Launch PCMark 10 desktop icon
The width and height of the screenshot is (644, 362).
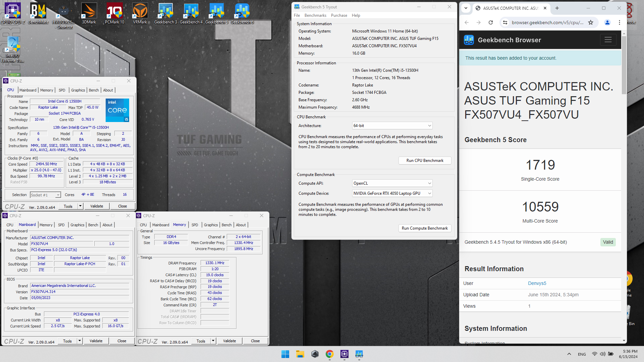[114, 13]
